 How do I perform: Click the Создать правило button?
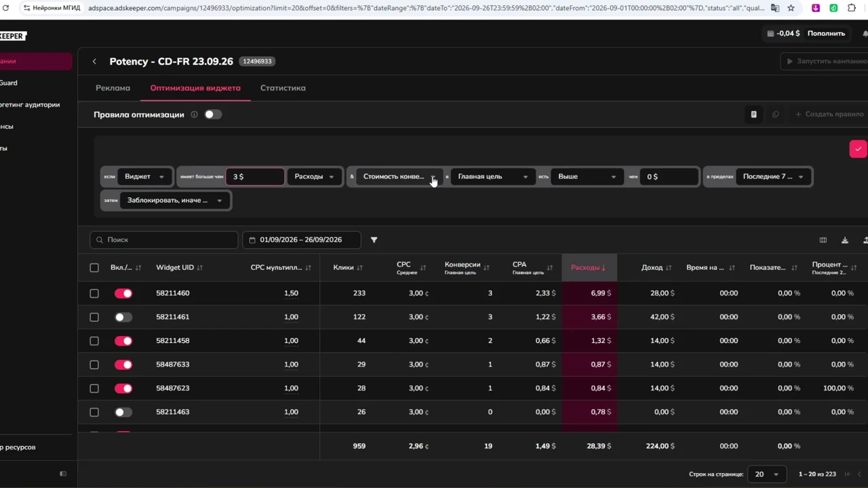(829, 115)
